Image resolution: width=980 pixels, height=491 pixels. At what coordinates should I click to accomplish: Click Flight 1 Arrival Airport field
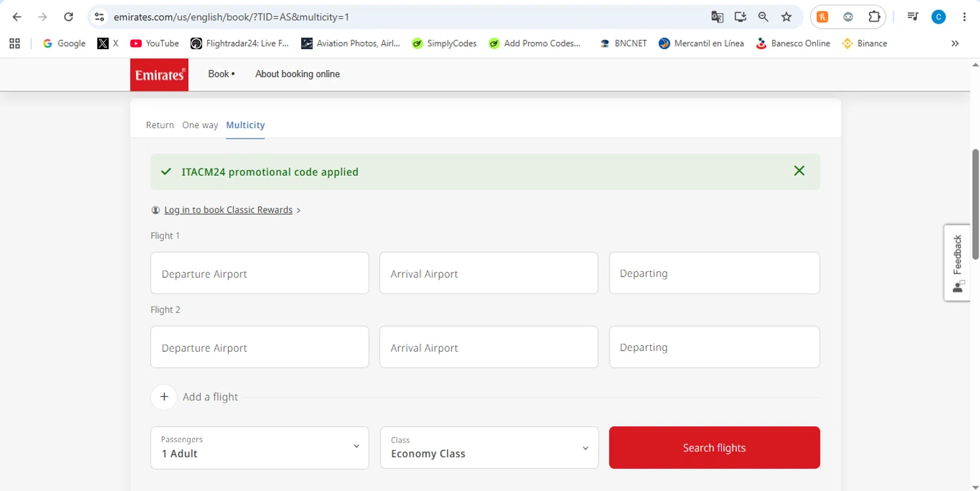pyautogui.click(x=489, y=273)
